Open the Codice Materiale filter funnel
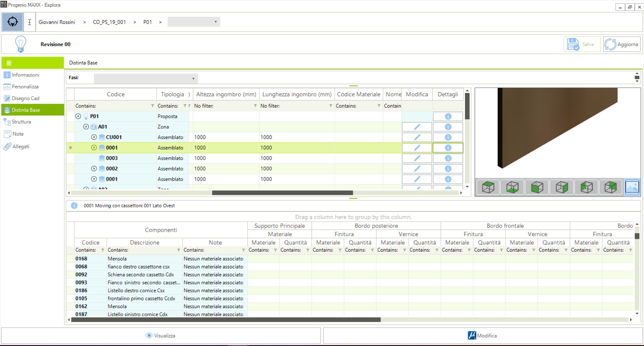This screenshot has width=644, height=346. click(379, 106)
